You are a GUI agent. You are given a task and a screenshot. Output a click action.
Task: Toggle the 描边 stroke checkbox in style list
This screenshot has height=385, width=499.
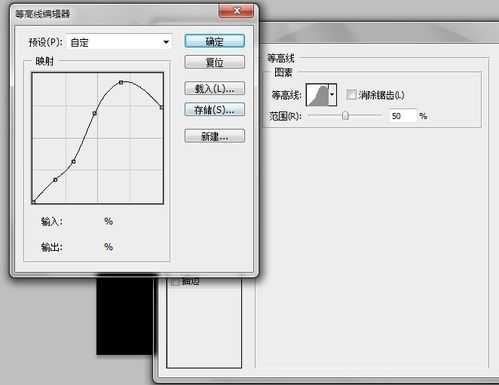tap(175, 282)
